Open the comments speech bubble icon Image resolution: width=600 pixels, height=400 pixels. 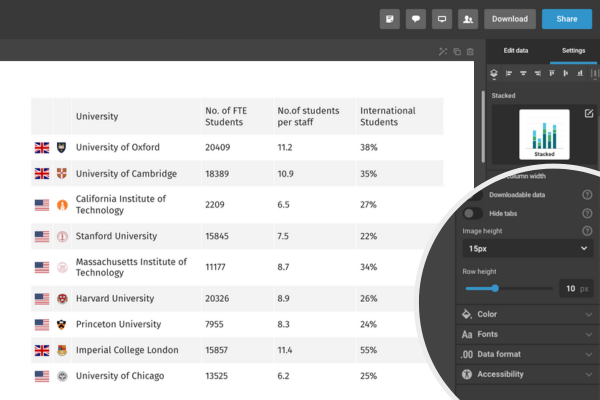coord(416,19)
